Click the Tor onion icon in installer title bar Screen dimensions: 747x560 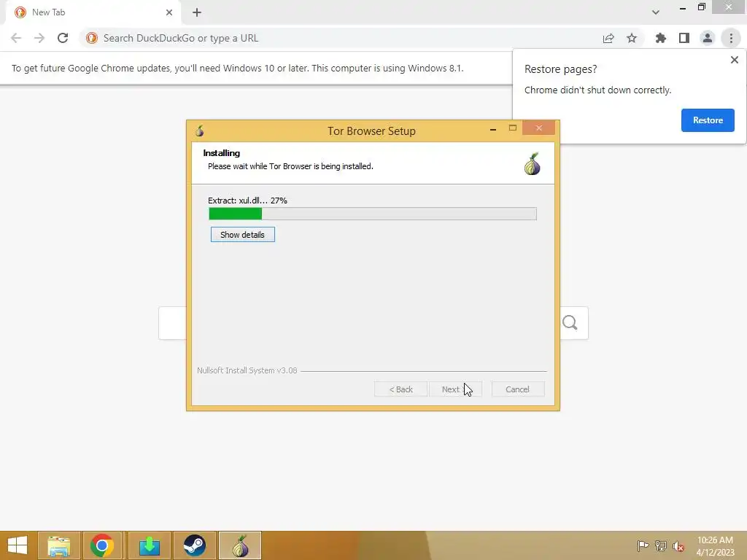coord(200,131)
